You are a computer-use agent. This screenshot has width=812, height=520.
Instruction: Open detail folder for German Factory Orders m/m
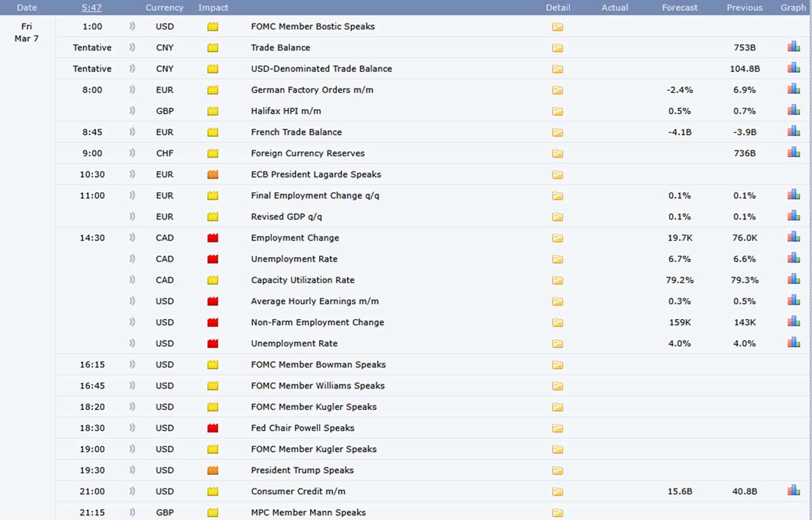558,90
